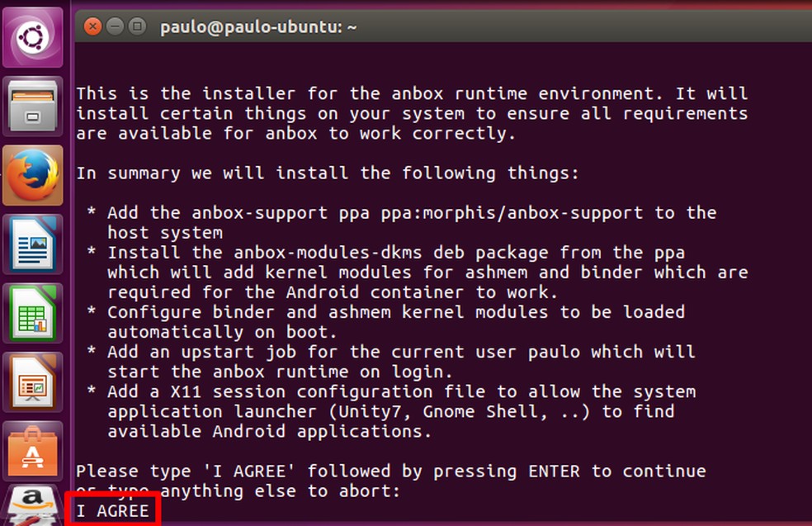Open Firefox web browser from launcher
The image size is (812, 526).
pyautogui.click(x=32, y=175)
